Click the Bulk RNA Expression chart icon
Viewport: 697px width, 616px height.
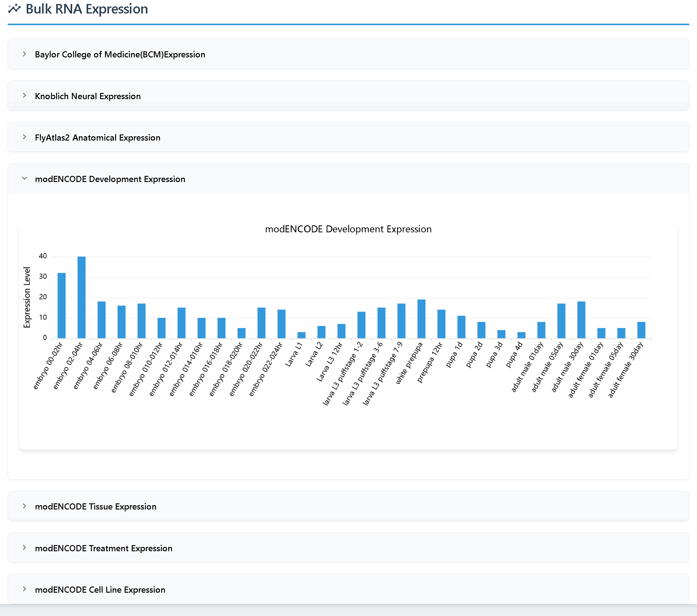click(14, 9)
